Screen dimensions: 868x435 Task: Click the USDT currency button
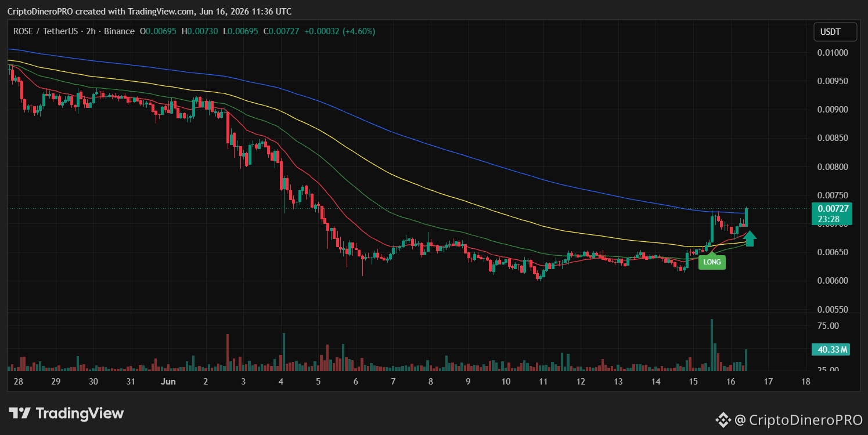click(x=835, y=31)
